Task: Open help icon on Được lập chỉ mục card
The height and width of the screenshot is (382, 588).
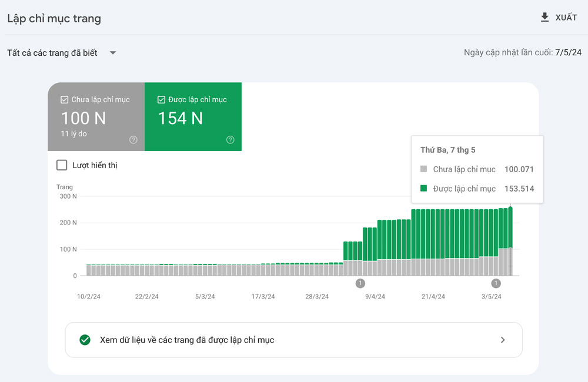Action: [230, 140]
